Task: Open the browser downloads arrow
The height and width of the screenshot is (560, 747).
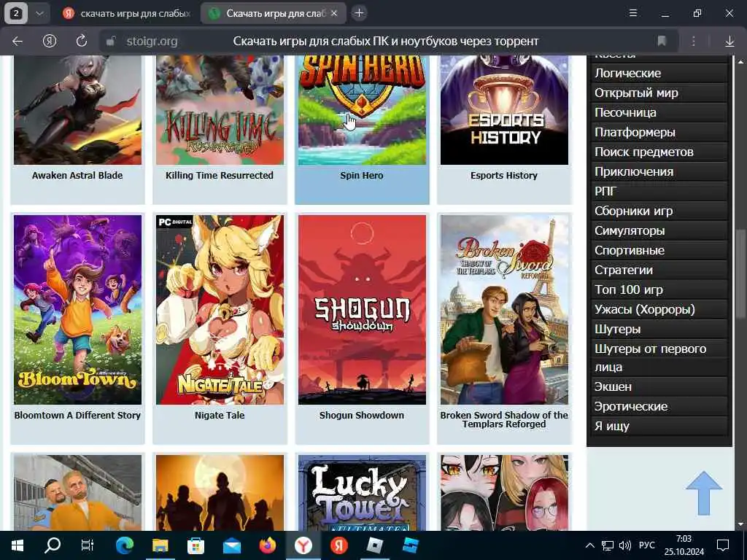Action: point(729,42)
